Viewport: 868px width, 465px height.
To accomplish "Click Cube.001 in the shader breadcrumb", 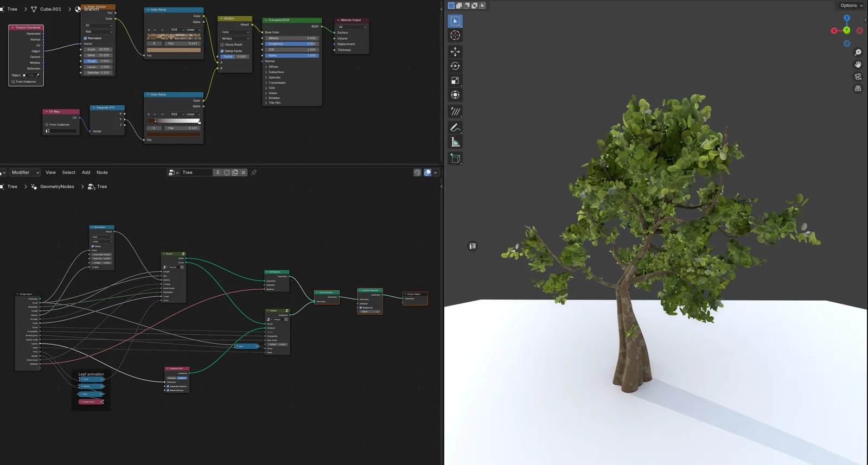I will pyautogui.click(x=50, y=9).
